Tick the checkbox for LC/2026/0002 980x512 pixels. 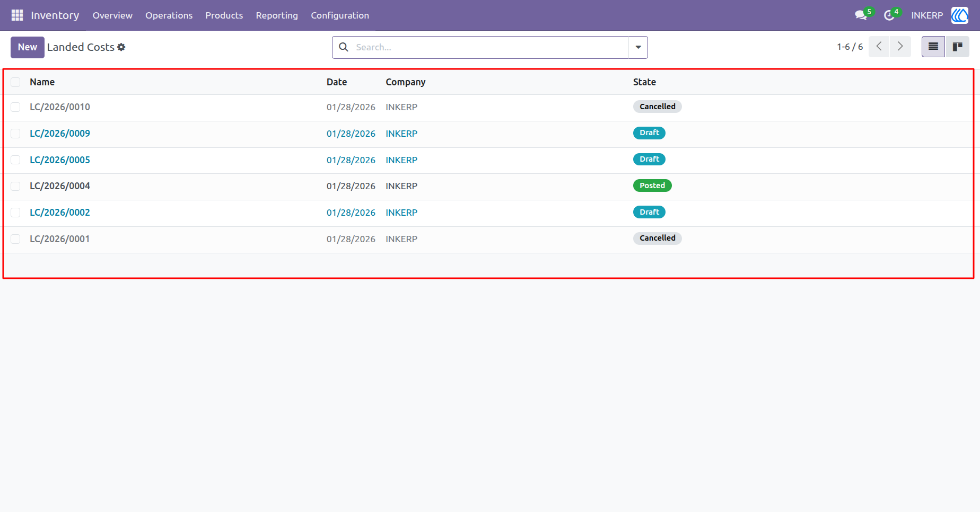click(15, 213)
